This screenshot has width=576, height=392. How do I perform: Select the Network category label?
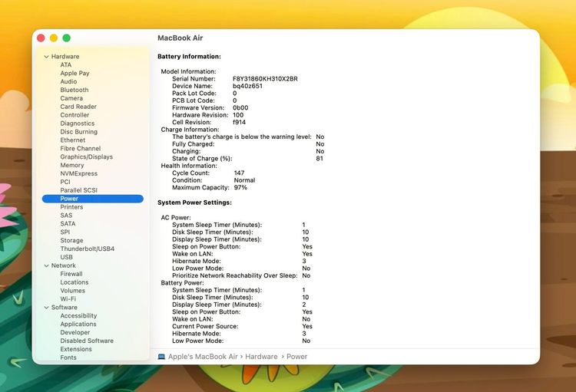click(63, 265)
